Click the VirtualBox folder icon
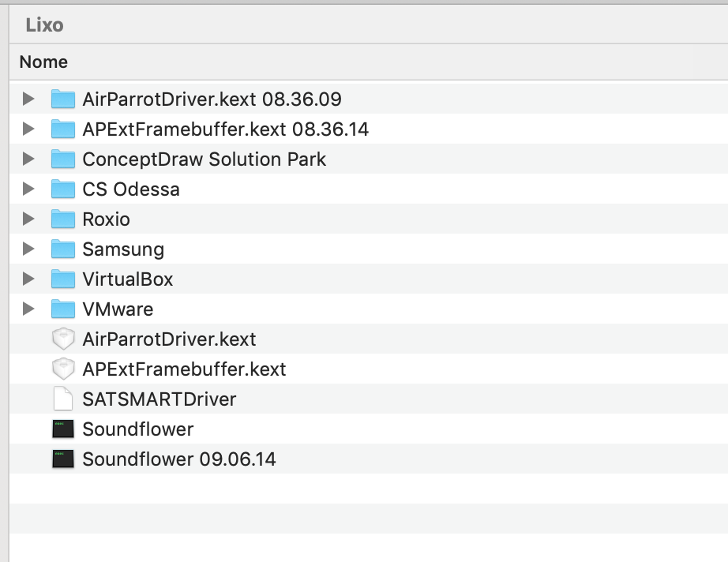The height and width of the screenshot is (562, 728). [x=63, y=279]
